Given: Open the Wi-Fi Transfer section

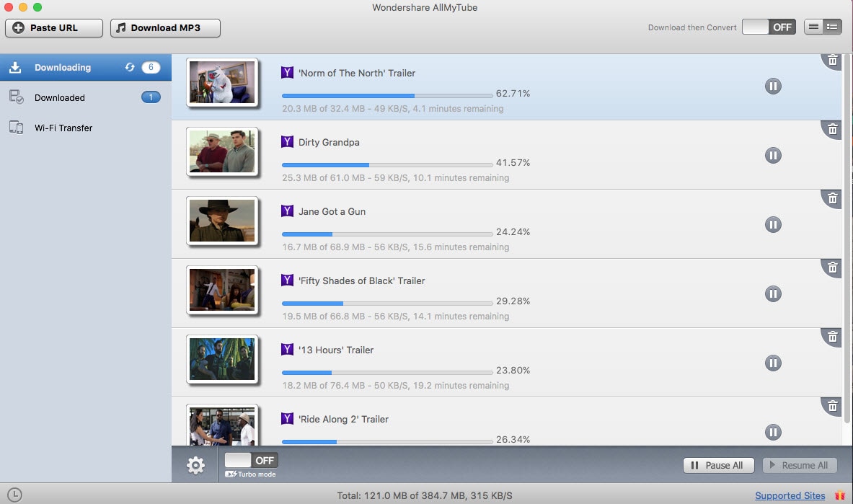Looking at the screenshot, I should pyautogui.click(x=85, y=128).
